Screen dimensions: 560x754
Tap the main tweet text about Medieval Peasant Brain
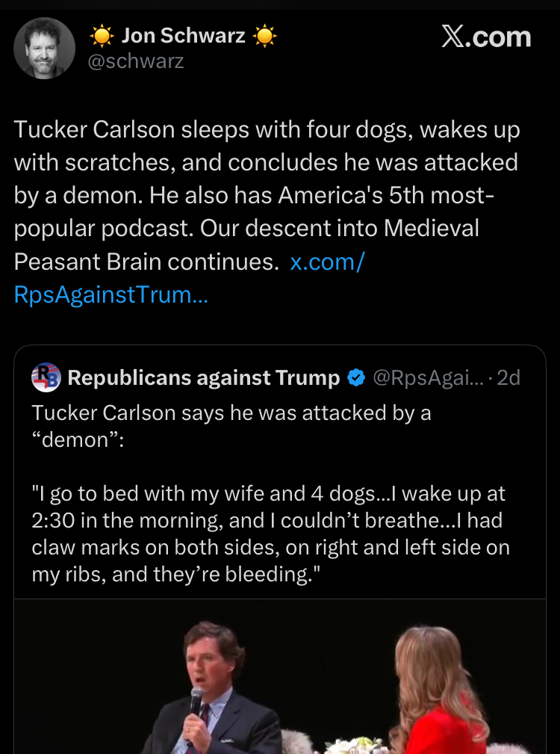point(246,228)
